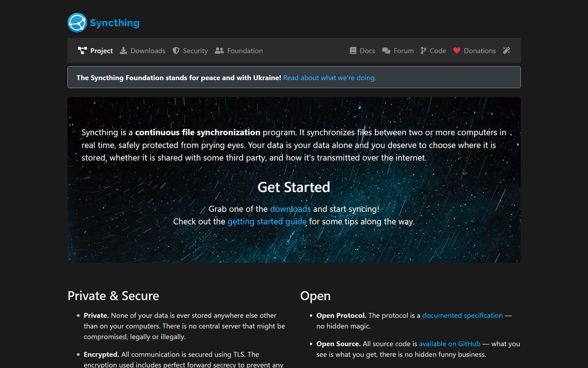Click the Security shield icon
Viewport: 588px width, 368px height.
176,51
